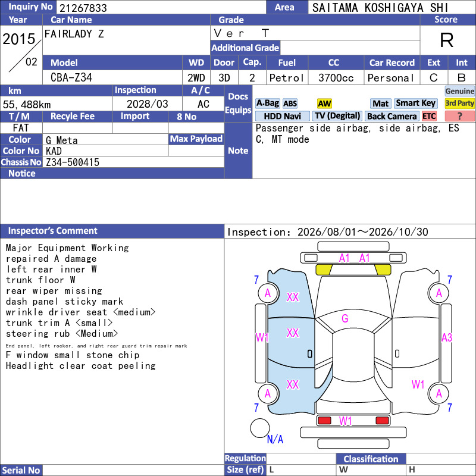Click the red left tail light
This screenshot has width=476, height=476.
click(324, 421)
